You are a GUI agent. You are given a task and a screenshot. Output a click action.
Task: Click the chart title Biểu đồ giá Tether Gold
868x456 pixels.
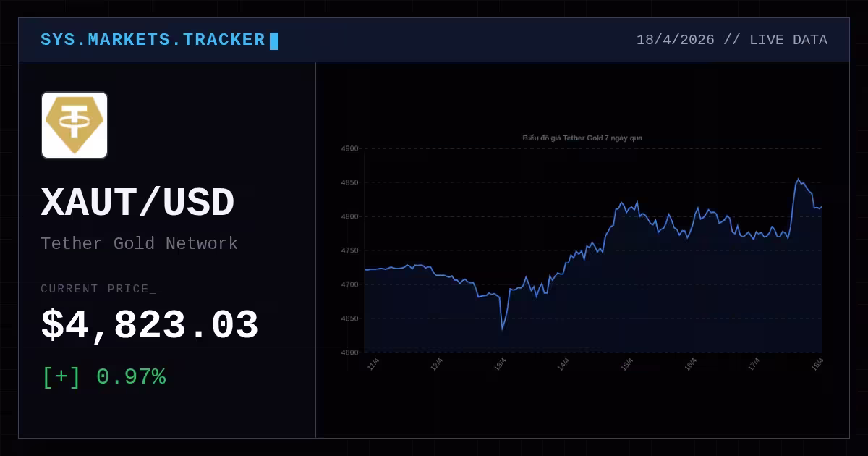pos(582,138)
